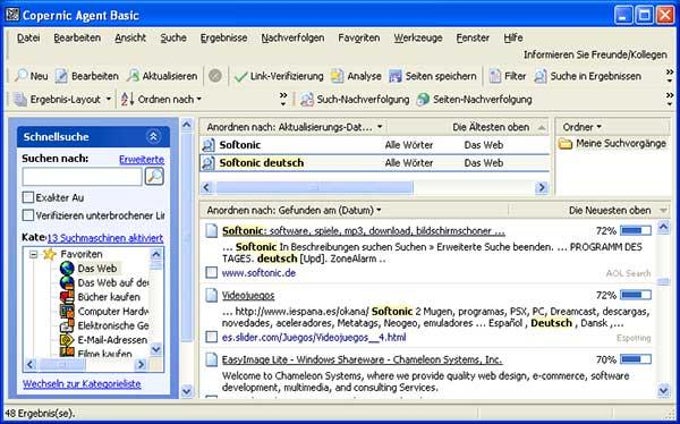Check the es.slider.com result checkbox
680x424 pixels.
(211, 337)
